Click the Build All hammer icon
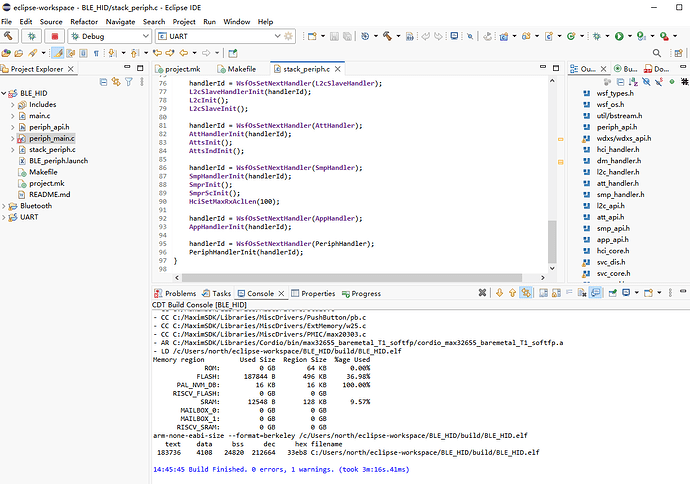 pos(387,36)
